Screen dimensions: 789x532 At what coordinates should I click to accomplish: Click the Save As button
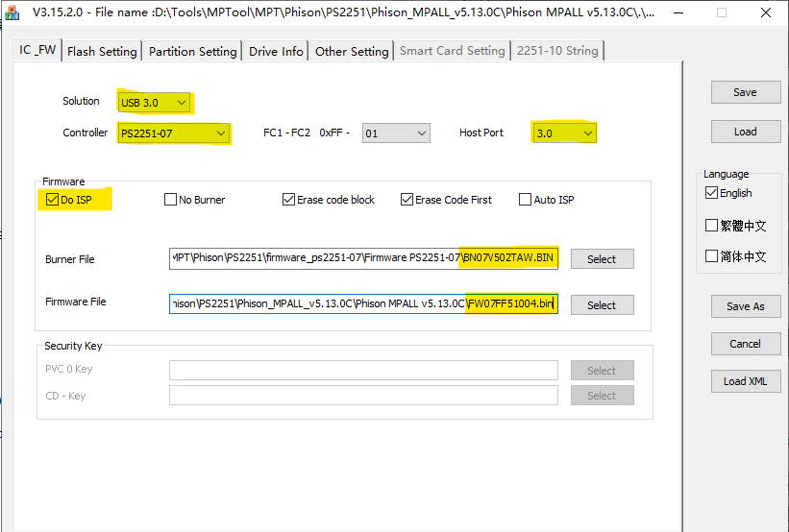tap(745, 306)
